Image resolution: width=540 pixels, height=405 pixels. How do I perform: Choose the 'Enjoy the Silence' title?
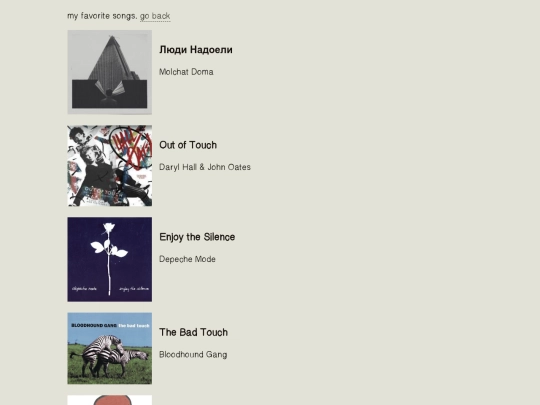197,237
